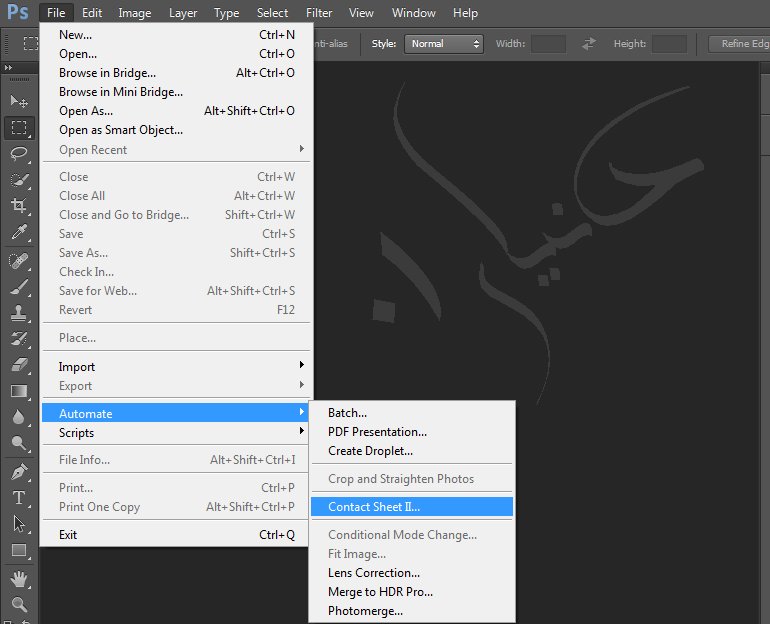
Task: Choose PDF Presentation... in Automate submenu
Action: (412, 432)
